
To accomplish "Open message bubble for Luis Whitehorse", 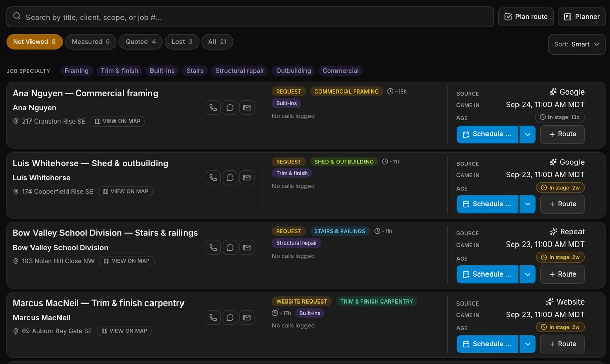I will pyautogui.click(x=230, y=178).
